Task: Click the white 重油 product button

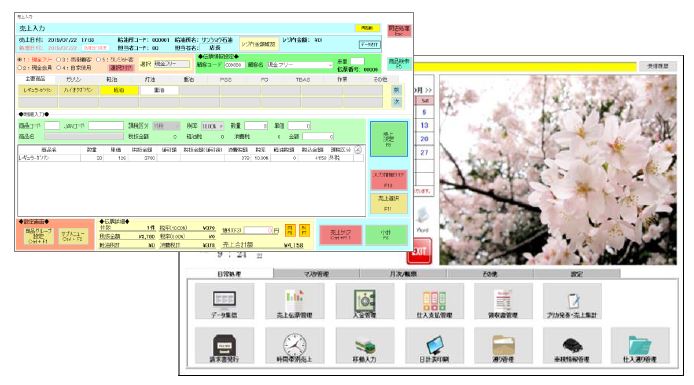Action: coord(160,90)
